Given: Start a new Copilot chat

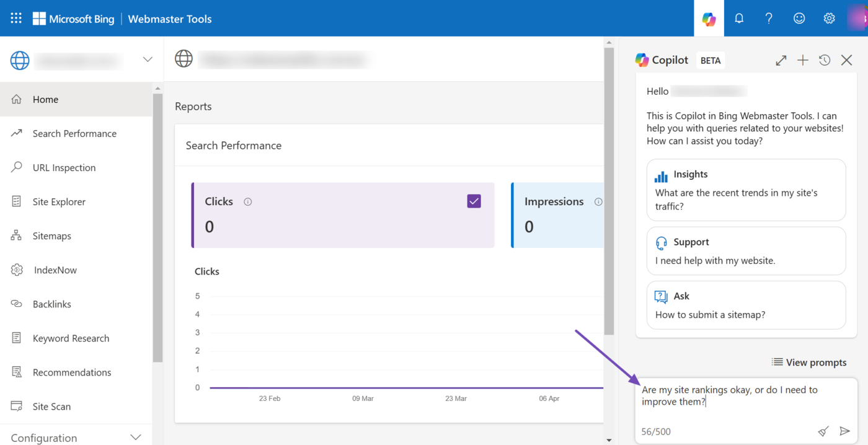Looking at the screenshot, I should click(x=803, y=60).
